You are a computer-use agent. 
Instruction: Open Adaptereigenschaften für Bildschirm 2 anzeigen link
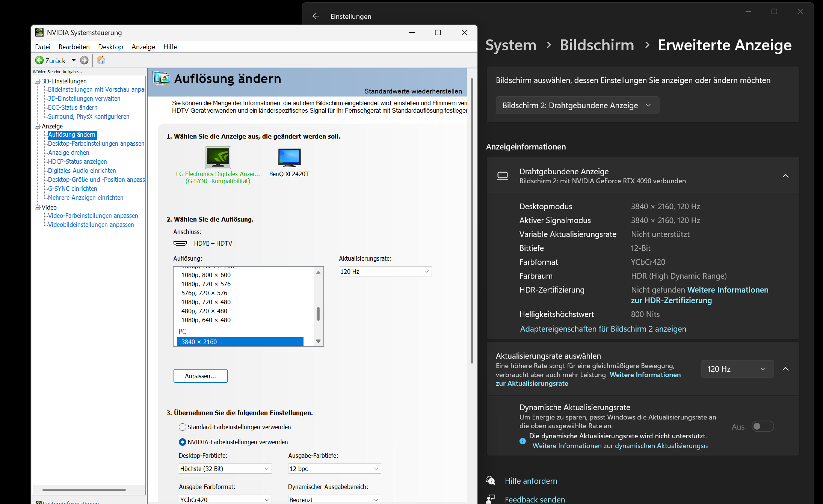click(x=603, y=329)
